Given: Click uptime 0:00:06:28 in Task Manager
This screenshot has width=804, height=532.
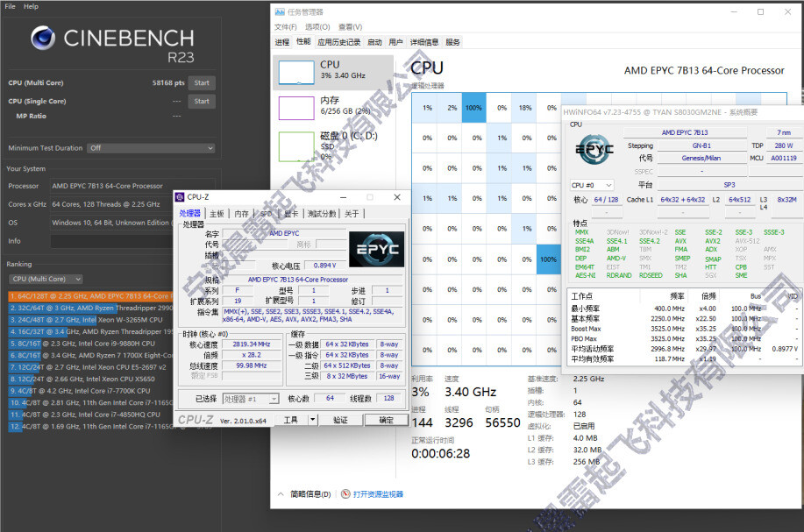Looking at the screenshot, I should (x=440, y=454).
